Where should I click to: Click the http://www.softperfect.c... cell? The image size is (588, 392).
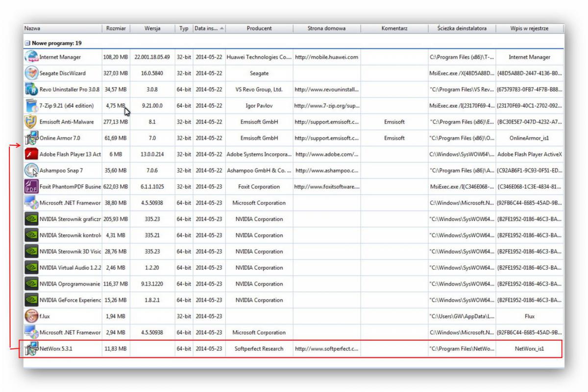pyautogui.click(x=327, y=349)
